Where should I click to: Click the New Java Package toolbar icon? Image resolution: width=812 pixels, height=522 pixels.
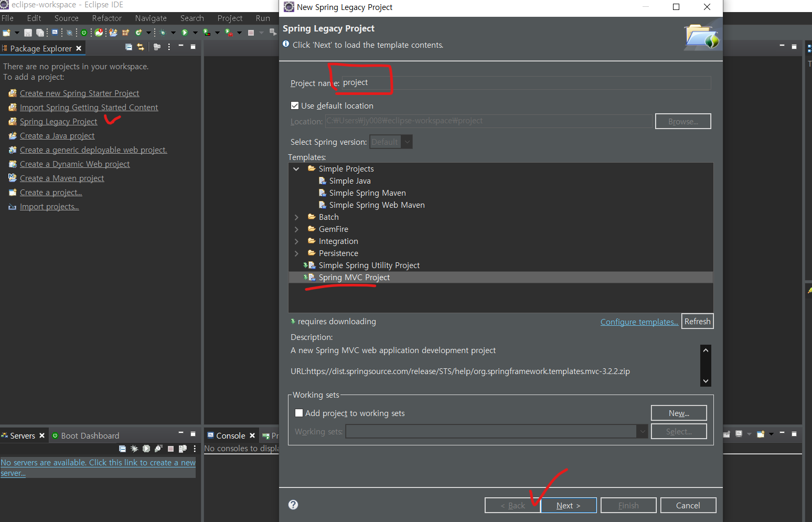coord(125,33)
